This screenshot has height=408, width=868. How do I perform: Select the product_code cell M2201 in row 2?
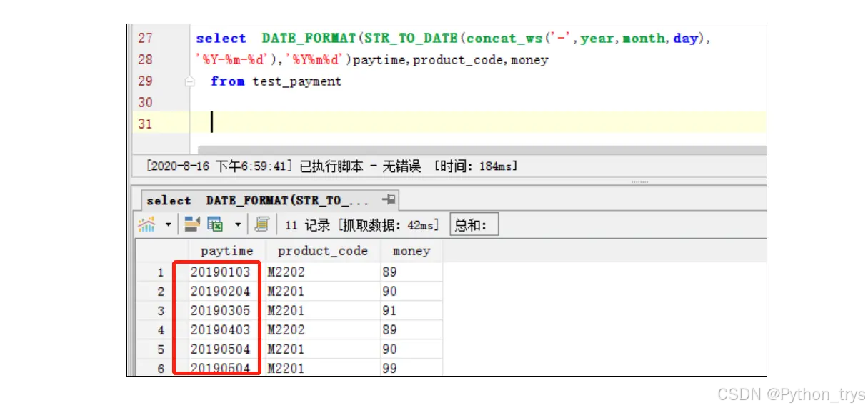[x=322, y=292]
